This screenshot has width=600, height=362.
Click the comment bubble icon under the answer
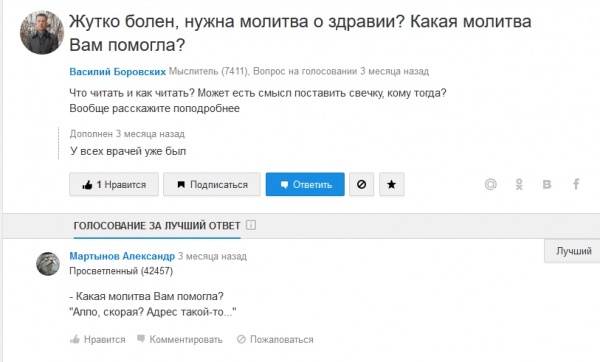tap(141, 339)
